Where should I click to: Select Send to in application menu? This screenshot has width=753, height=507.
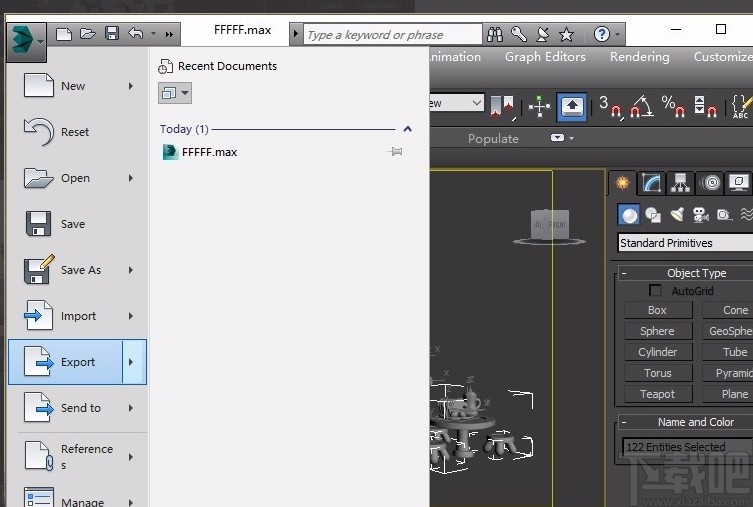[77, 408]
